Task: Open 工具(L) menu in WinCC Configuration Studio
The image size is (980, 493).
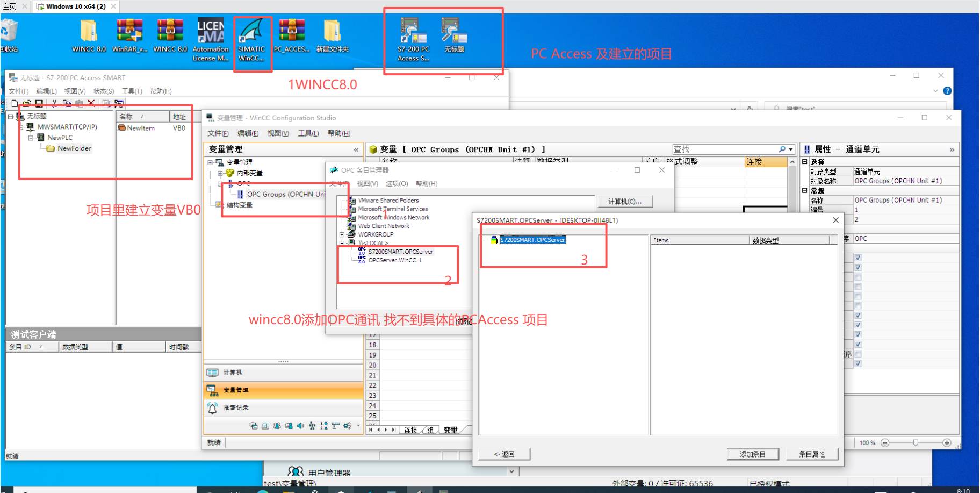Action: click(308, 133)
